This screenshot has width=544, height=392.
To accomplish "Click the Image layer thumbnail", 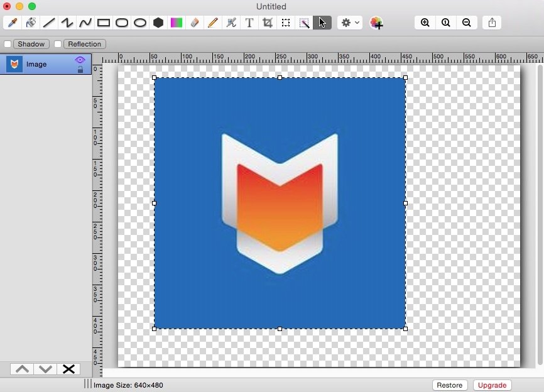I will tap(14, 64).
